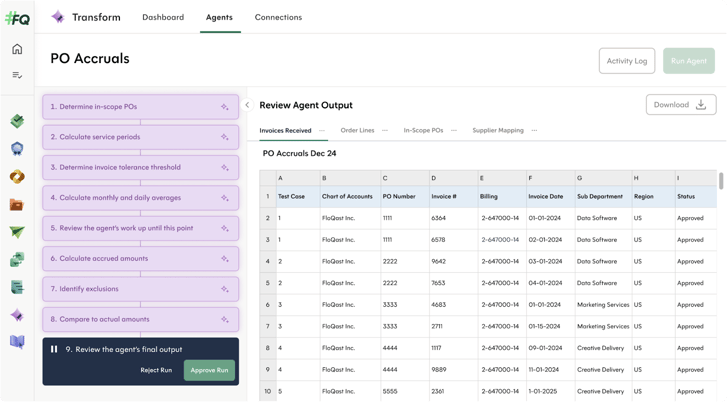Open the task list icon below home
The image size is (727, 402).
tap(17, 75)
